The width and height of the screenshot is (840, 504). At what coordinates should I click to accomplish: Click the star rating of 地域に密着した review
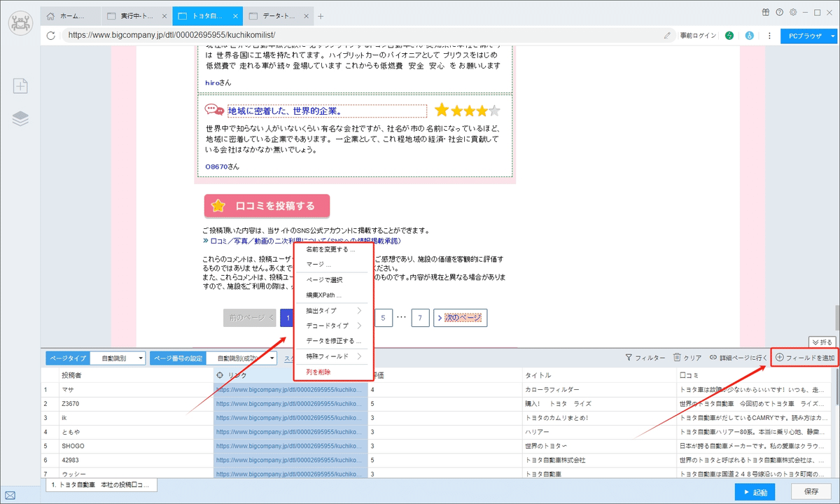[467, 110]
